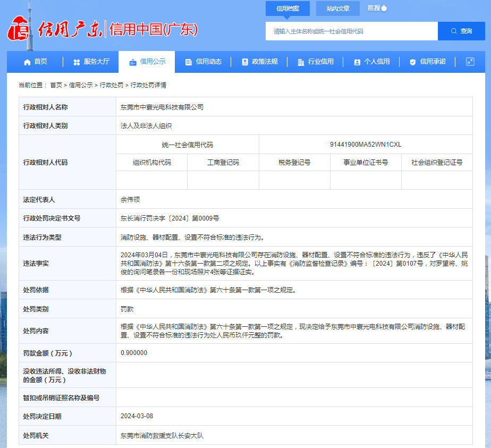Click the 统一社会信用代码 header cell
The width and height of the screenshot is (491, 448).
click(187, 145)
